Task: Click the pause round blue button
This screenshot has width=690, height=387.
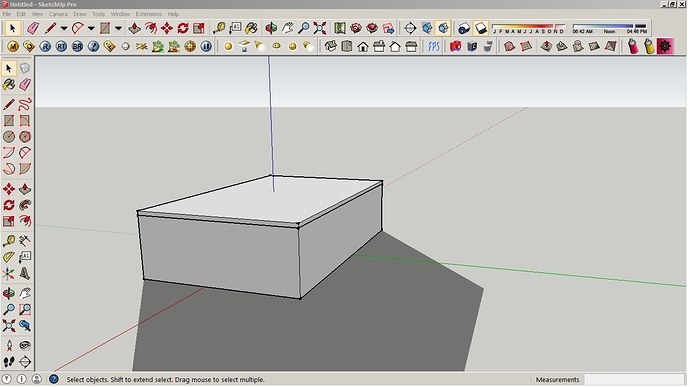Action: pos(206,46)
